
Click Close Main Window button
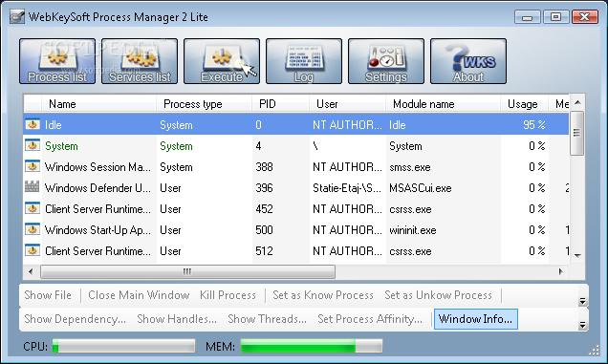[139, 295]
